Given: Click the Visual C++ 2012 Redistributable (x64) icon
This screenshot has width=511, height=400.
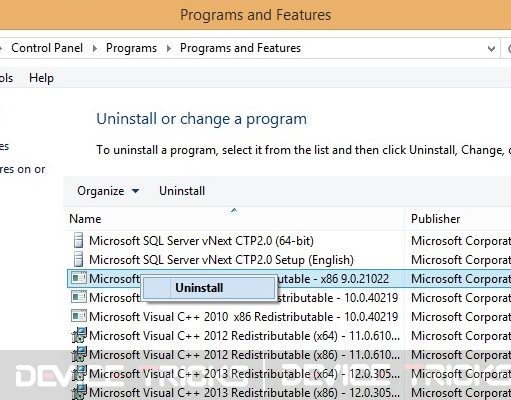Looking at the screenshot, I should pyautogui.click(x=79, y=335).
